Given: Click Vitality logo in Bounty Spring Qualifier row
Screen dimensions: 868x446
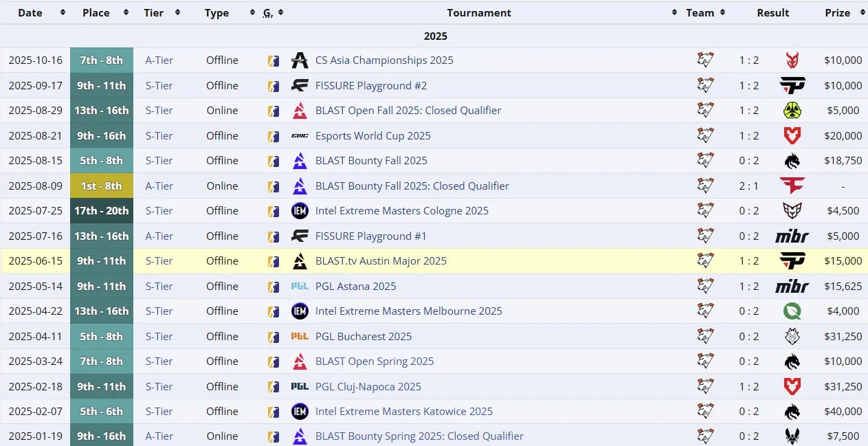Looking at the screenshot, I should tap(792, 436).
